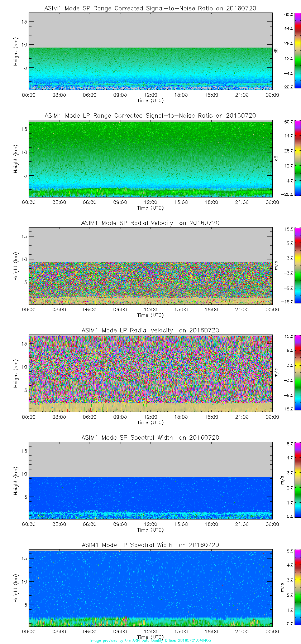The image size is (301, 644).
Task: Click gray no-data area in SP Spectral Width plot
Action: [x=150, y=459]
